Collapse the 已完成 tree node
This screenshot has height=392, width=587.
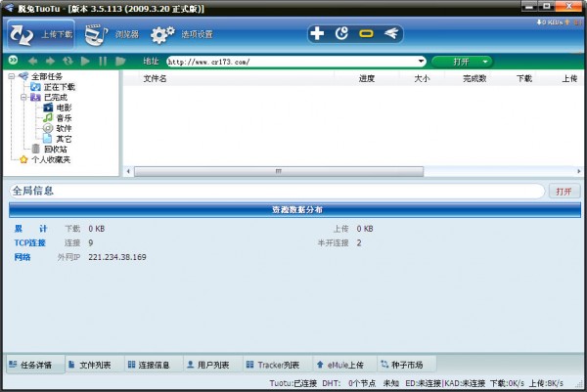[x=22, y=97]
